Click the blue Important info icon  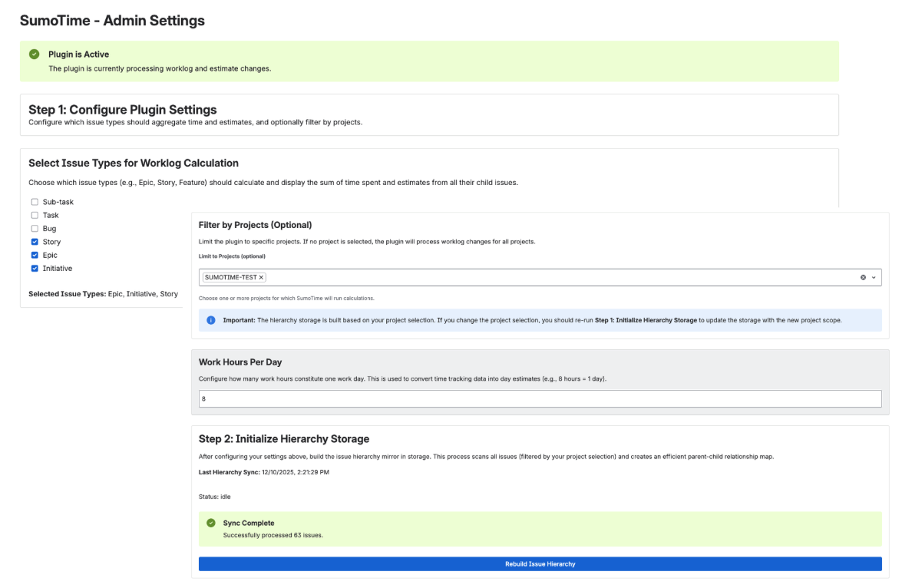(211, 320)
